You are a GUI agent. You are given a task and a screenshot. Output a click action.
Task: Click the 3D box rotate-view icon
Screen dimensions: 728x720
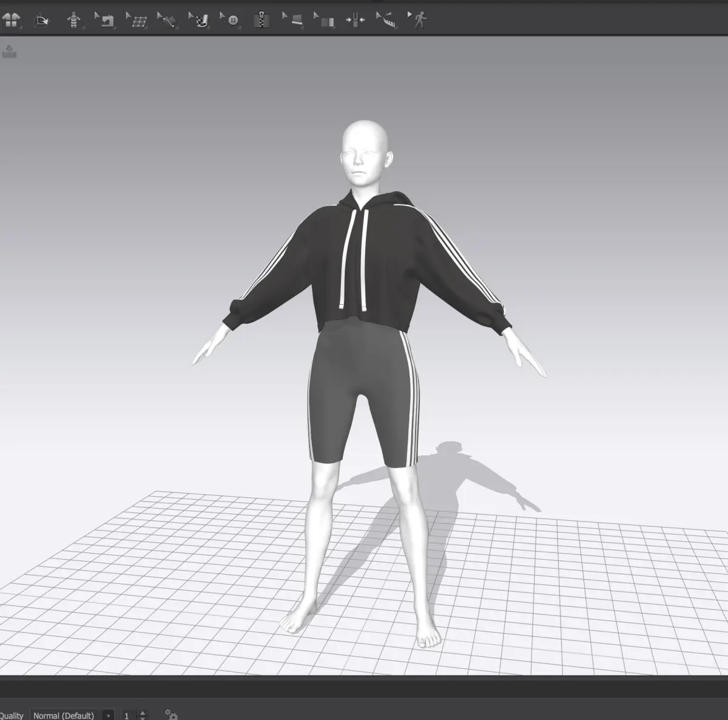(x=42, y=21)
